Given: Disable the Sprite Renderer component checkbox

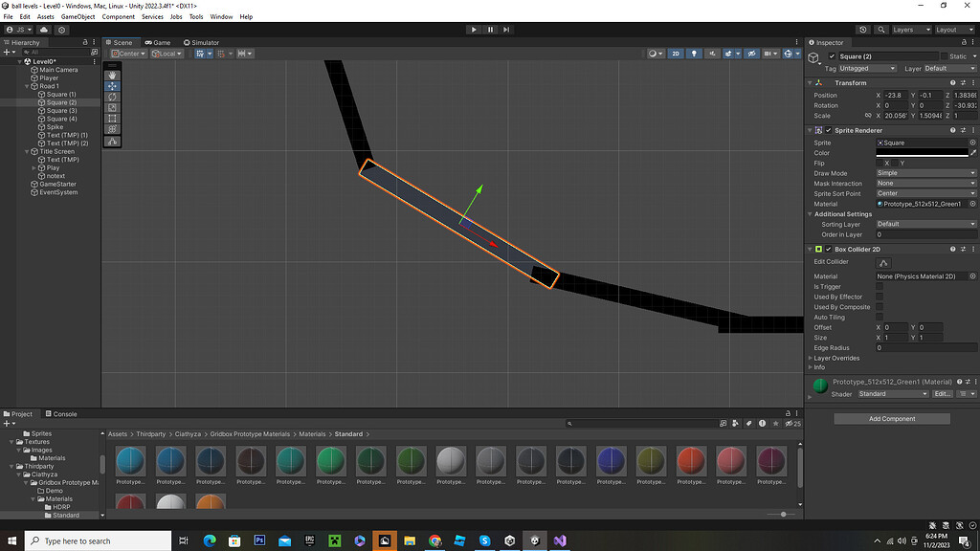Looking at the screenshot, I should pos(827,130).
